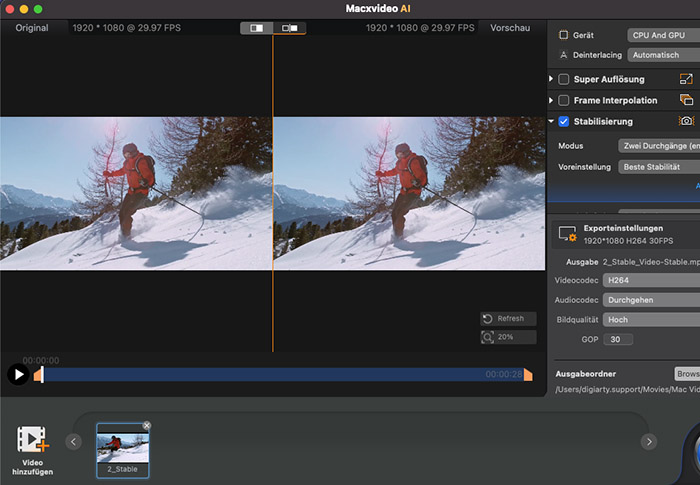This screenshot has width=700, height=485.
Task: Click the Super Auflösung upscale icon
Action: tap(686, 79)
